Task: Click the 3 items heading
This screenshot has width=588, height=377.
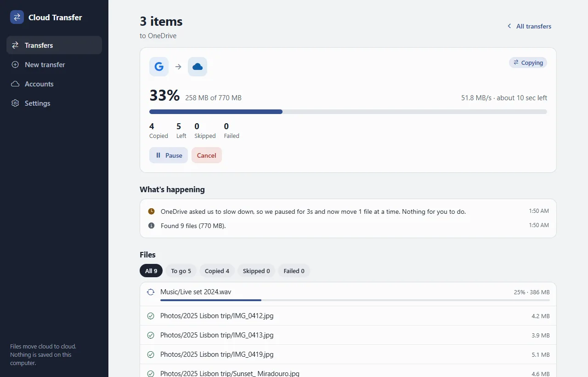Action: coord(161,21)
